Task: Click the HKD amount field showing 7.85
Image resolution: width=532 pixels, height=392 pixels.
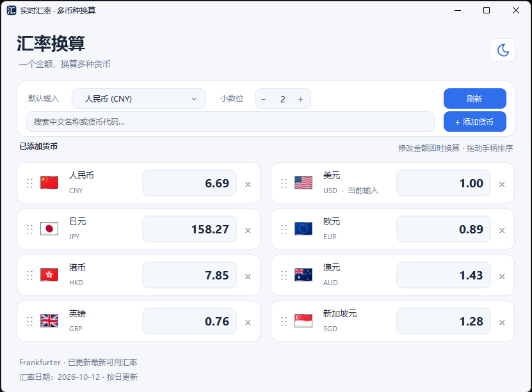Action: (189, 275)
